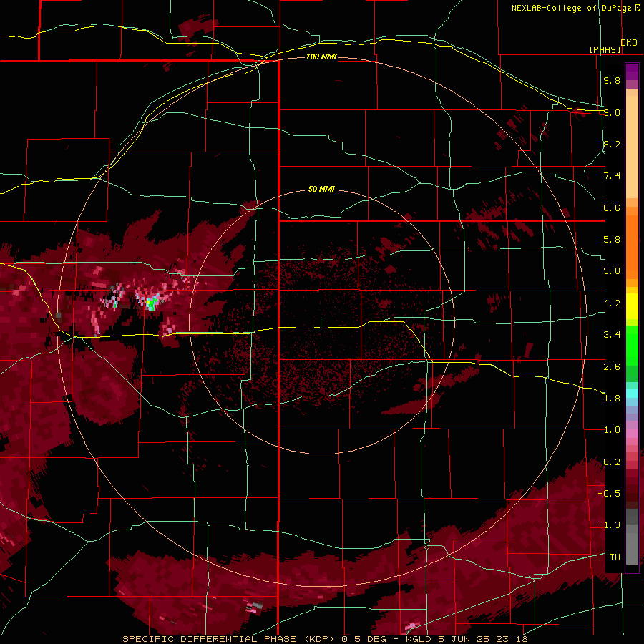Pick the yellow segment of the color bar
Screen dimensions: 644x644
pos(632,306)
